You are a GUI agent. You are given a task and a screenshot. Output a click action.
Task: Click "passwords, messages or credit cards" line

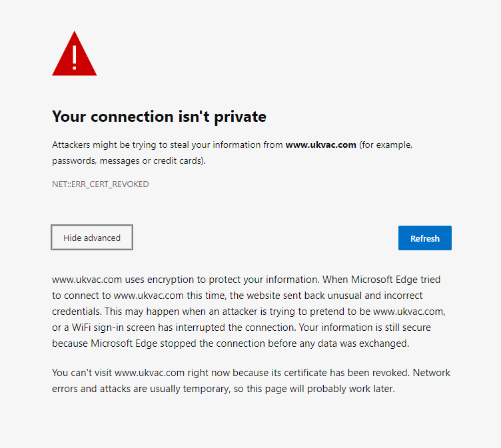(129, 160)
